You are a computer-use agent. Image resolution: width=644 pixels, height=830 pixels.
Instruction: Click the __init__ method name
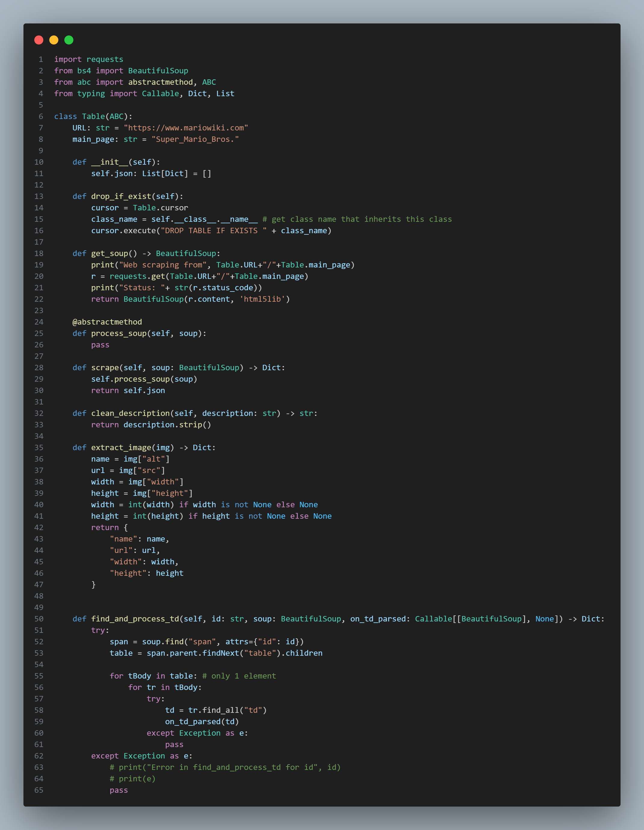pyautogui.click(x=109, y=162)
